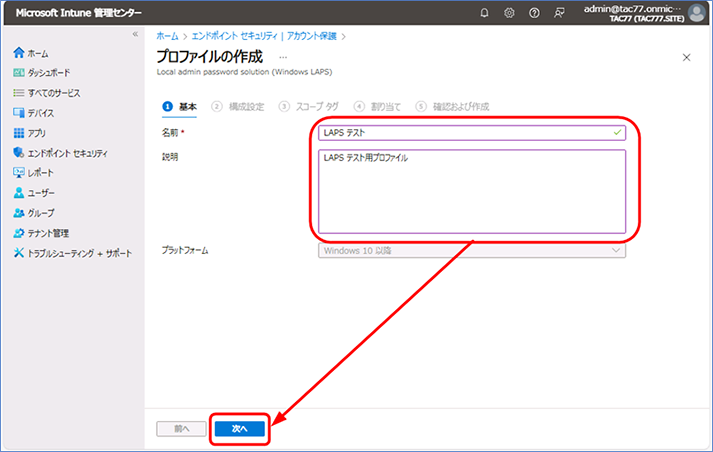Open アプリ in the sidebar

pyautogui.click(x=37, y=133)
